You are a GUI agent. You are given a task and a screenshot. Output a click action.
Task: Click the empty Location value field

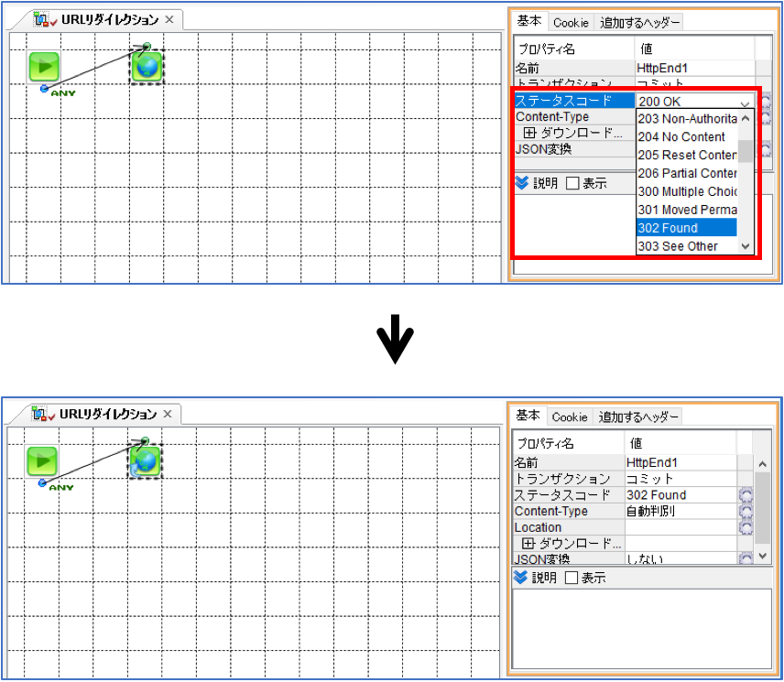(x=681, y=527)
